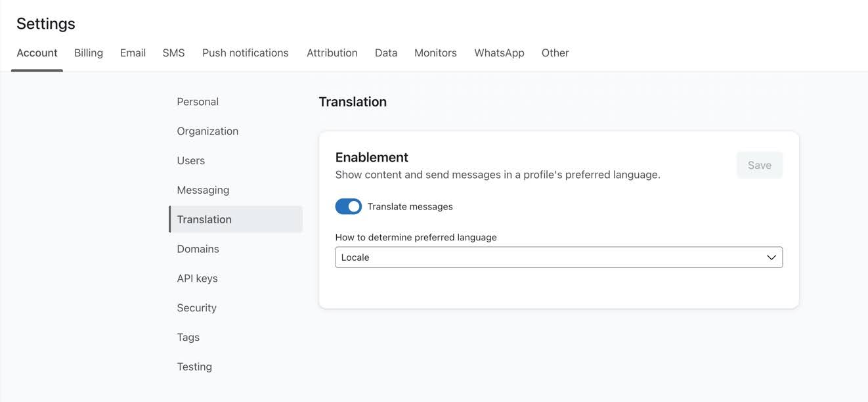
Task: Switch to the Billing tab
Action: pos(89,53)
